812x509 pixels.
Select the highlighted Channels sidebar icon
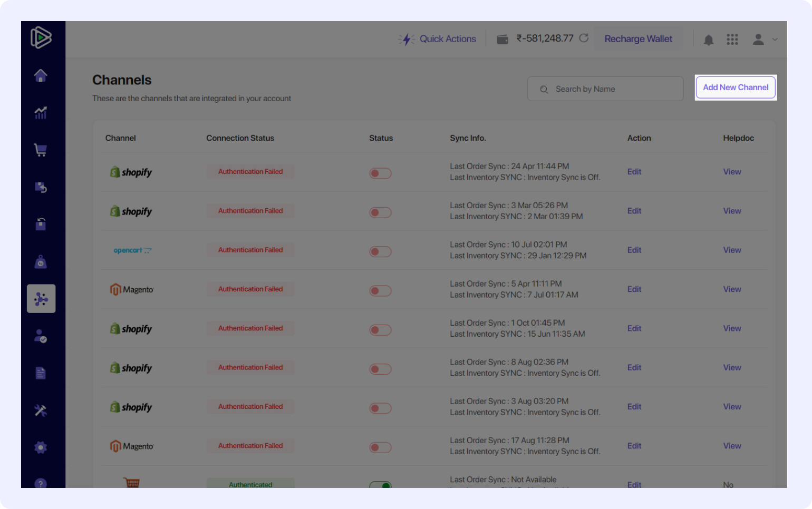(41, 299)
